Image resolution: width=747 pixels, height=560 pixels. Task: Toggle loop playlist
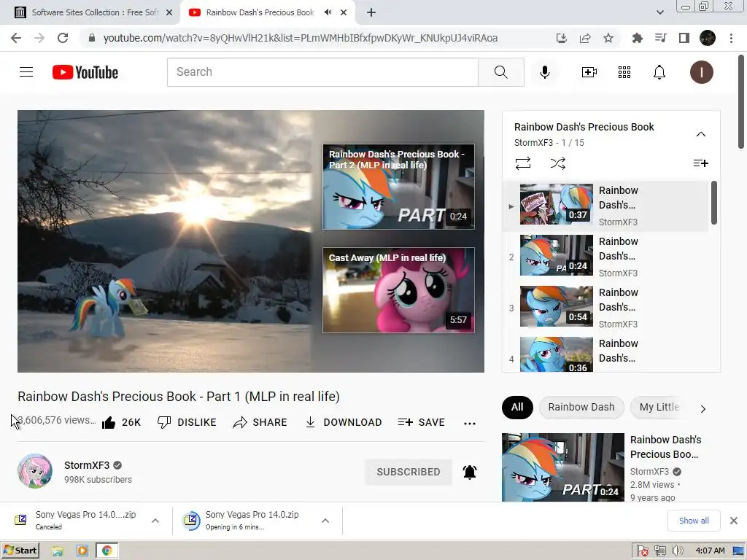coord(522,163)
